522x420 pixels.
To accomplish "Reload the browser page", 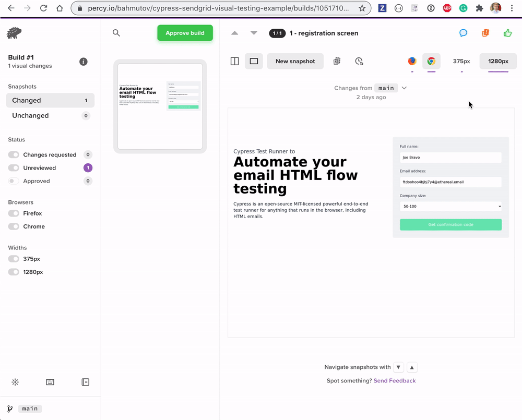I will click(43, 8).
